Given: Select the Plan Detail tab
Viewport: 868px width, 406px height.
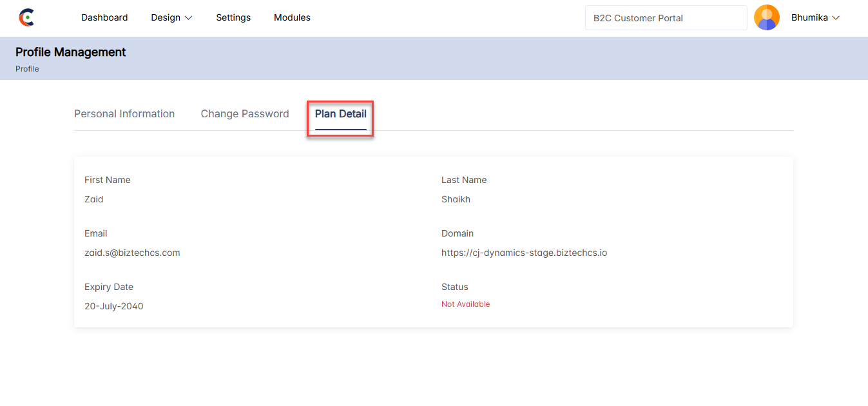Looking at the screenshot, I should click(340, 114).
